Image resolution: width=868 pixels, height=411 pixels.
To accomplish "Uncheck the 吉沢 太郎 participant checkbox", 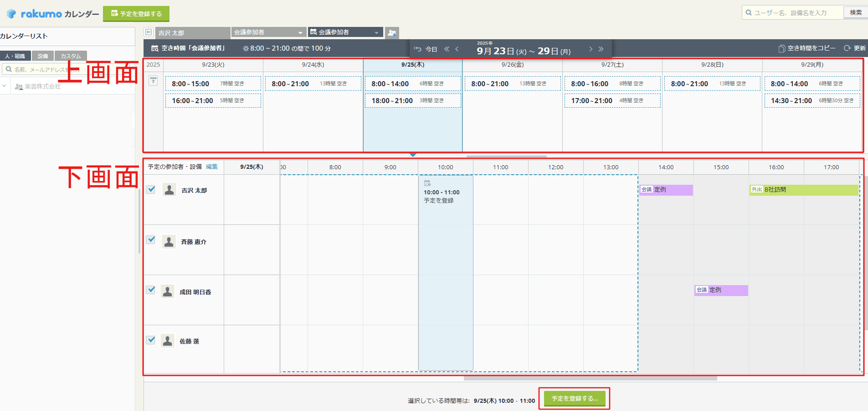I will click(x=151, y=189).
